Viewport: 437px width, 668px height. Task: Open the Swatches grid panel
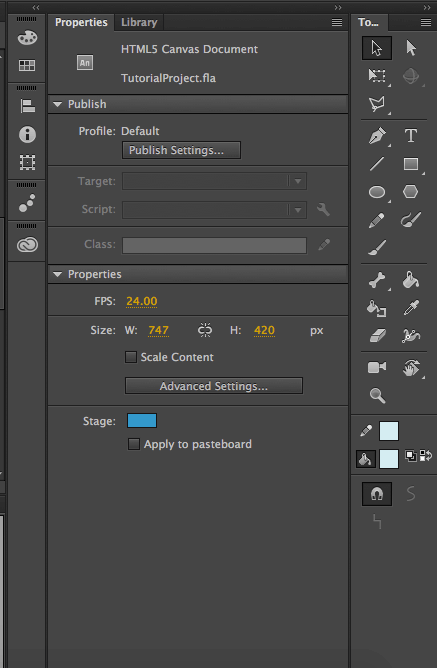pyautogui.click(x=27, y=65)
